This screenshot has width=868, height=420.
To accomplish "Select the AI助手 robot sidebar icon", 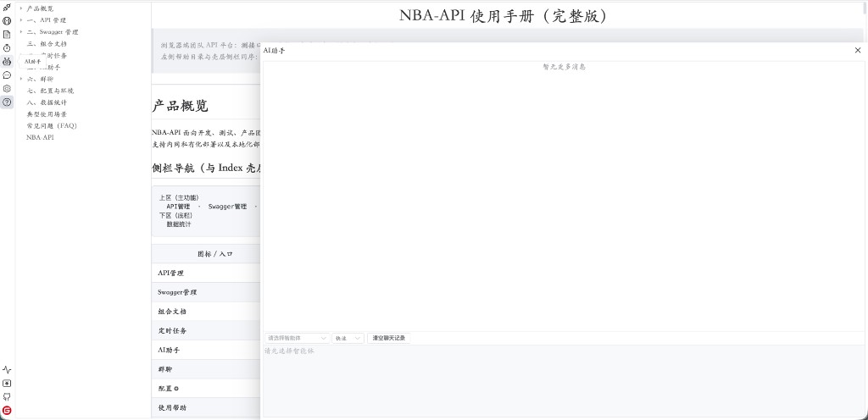I will tap(7, 61).
